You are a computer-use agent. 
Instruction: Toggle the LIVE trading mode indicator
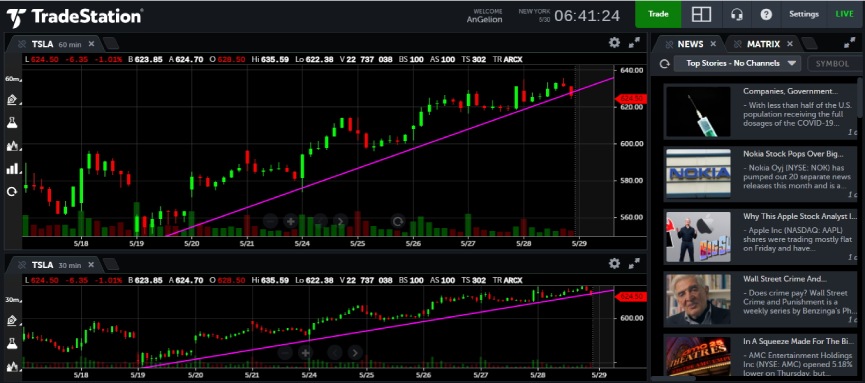tap(844, 14)
